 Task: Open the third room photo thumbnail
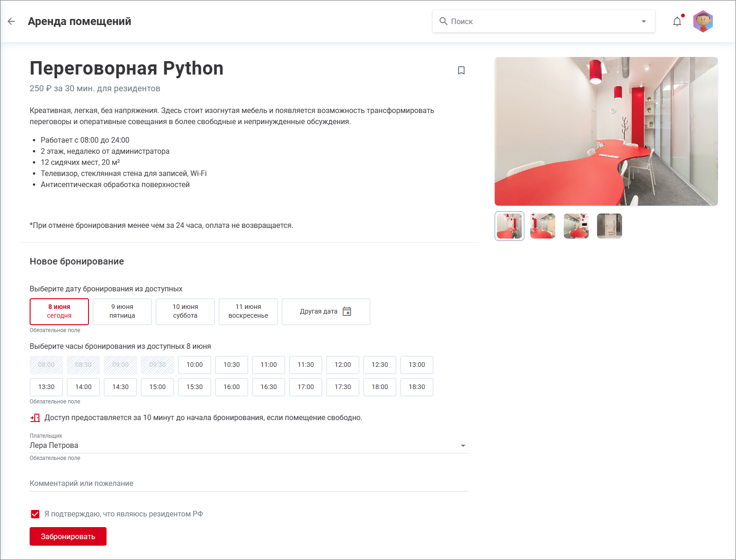click(576, 226)
